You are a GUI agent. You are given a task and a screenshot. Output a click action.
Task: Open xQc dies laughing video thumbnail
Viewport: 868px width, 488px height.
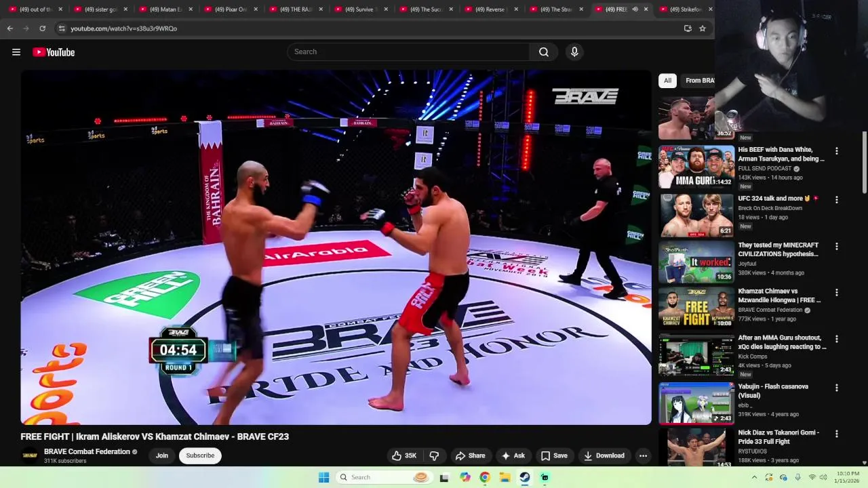click(696, 354)
